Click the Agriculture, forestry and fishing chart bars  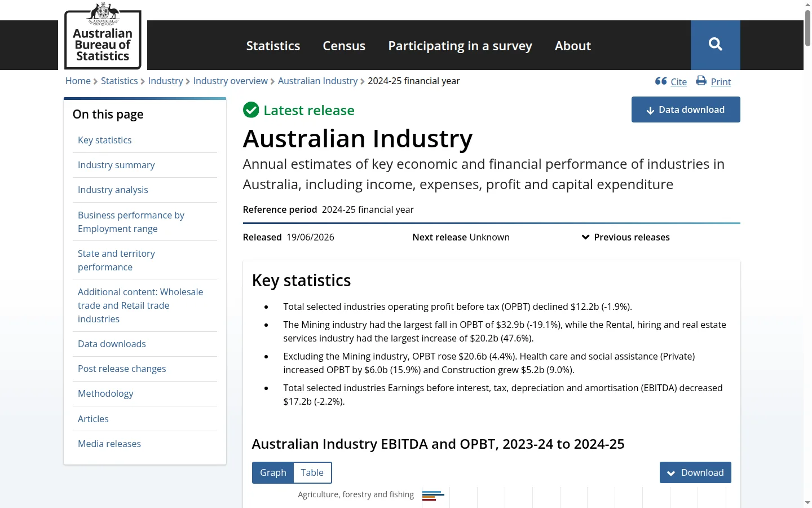coord(433,496)
